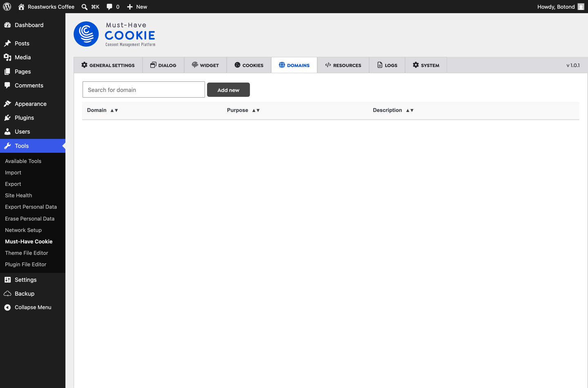Switch to the Dialog tab

(163, 65)
